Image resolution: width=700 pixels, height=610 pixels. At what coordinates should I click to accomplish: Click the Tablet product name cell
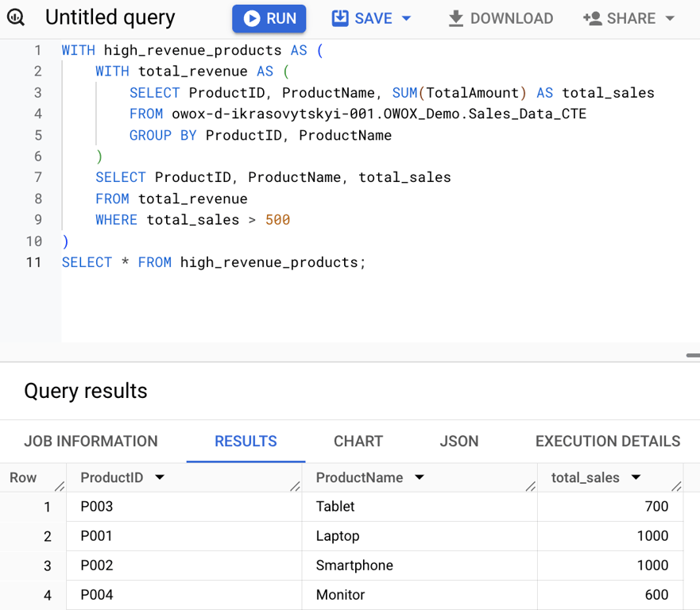point(420,507)
